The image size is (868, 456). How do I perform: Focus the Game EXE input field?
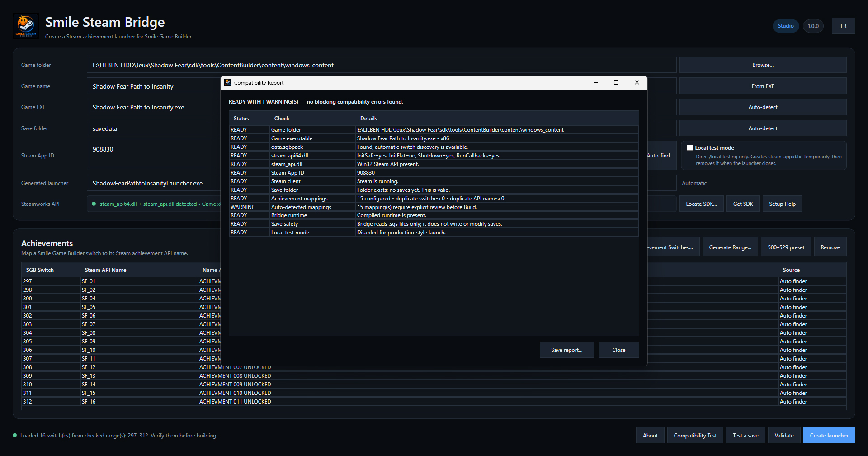(154, 107)
